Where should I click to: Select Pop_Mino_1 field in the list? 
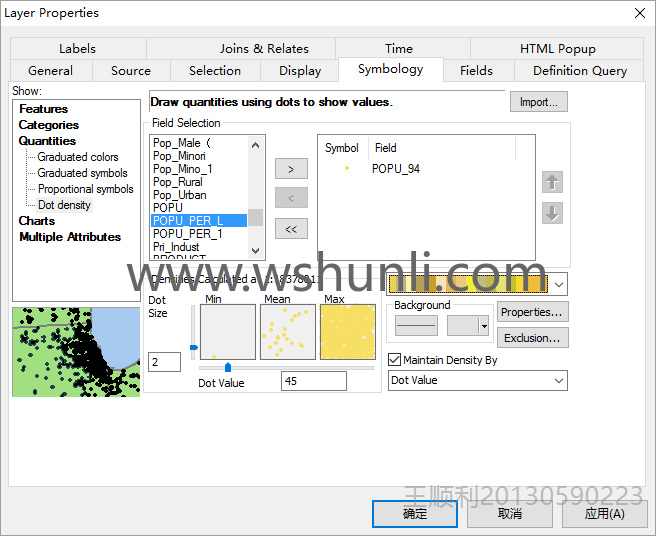[199, 169]
